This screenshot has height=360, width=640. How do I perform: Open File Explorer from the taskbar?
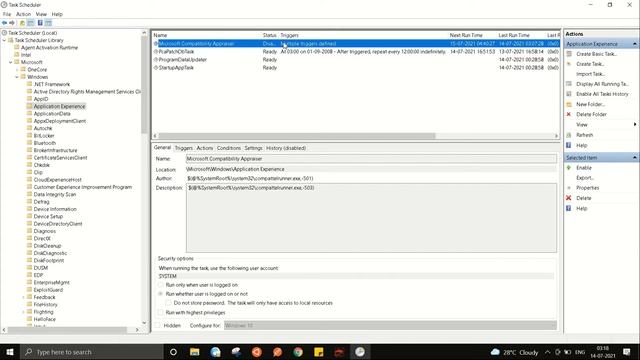pos(195,352)
